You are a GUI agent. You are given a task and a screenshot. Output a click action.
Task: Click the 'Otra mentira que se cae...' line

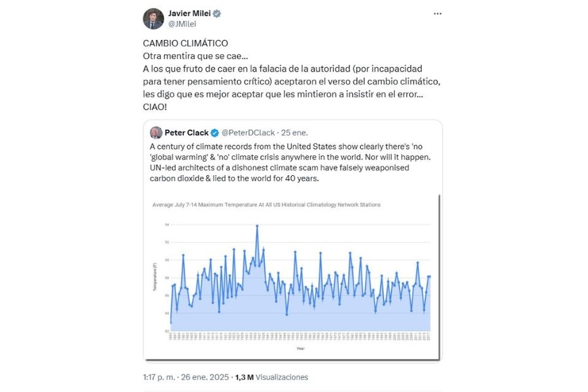click(195, 55)
